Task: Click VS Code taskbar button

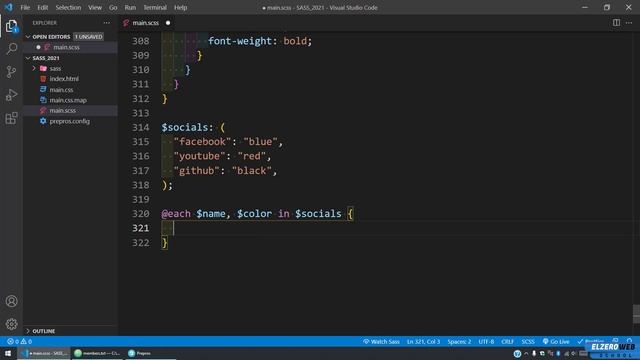Action: coord(44,353)
